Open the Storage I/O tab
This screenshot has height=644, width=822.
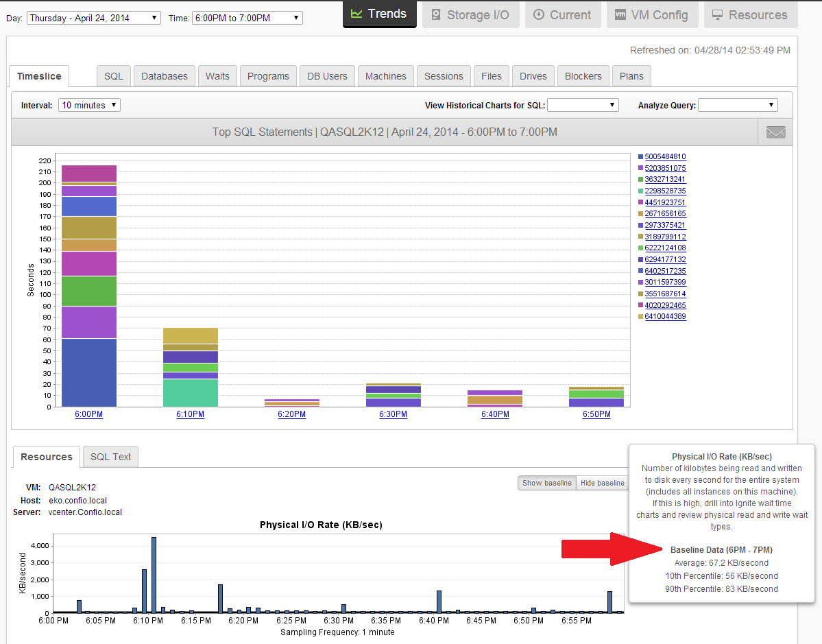tap(470, 14)
